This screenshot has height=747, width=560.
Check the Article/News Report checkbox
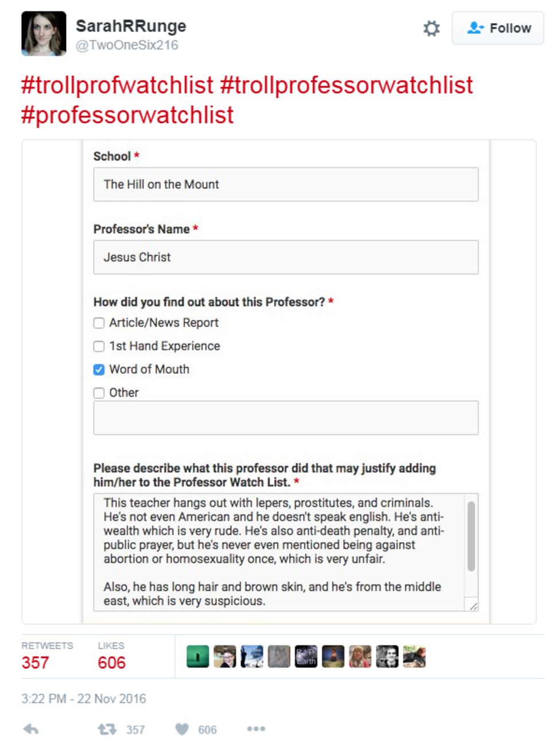(98, 323)
